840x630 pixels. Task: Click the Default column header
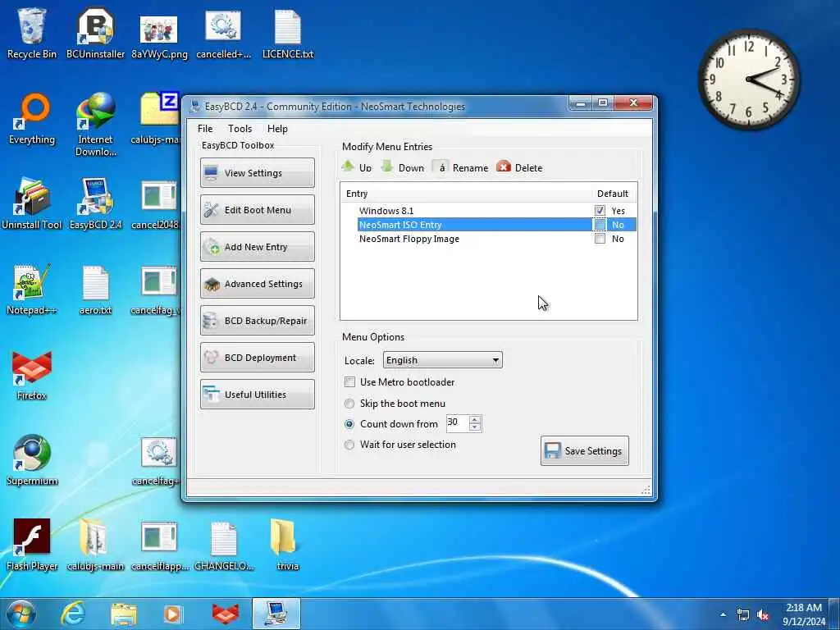612,194
